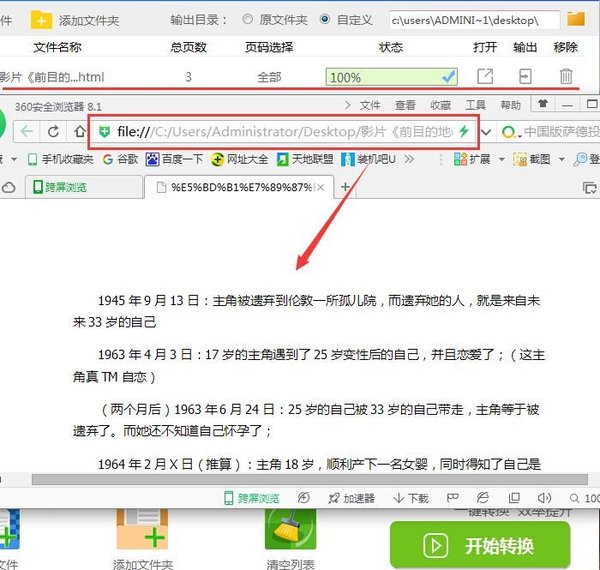This screenshot has height=570, width=600.
Task: Expand the 扩展 dropdown arrow
Action: click(x=502, y=160)
